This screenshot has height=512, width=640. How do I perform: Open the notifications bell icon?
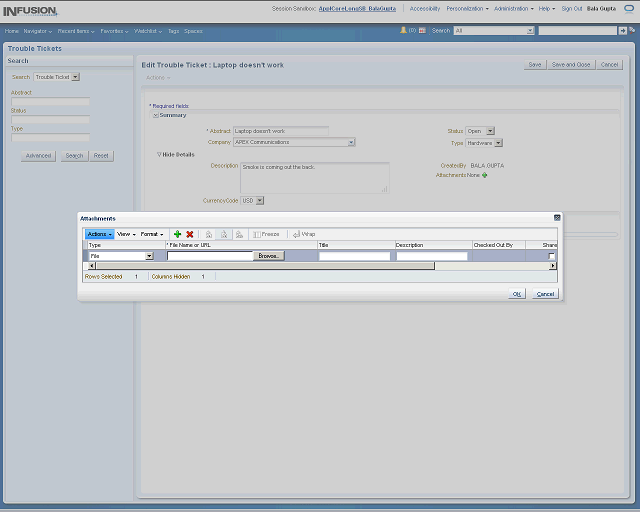403,30
